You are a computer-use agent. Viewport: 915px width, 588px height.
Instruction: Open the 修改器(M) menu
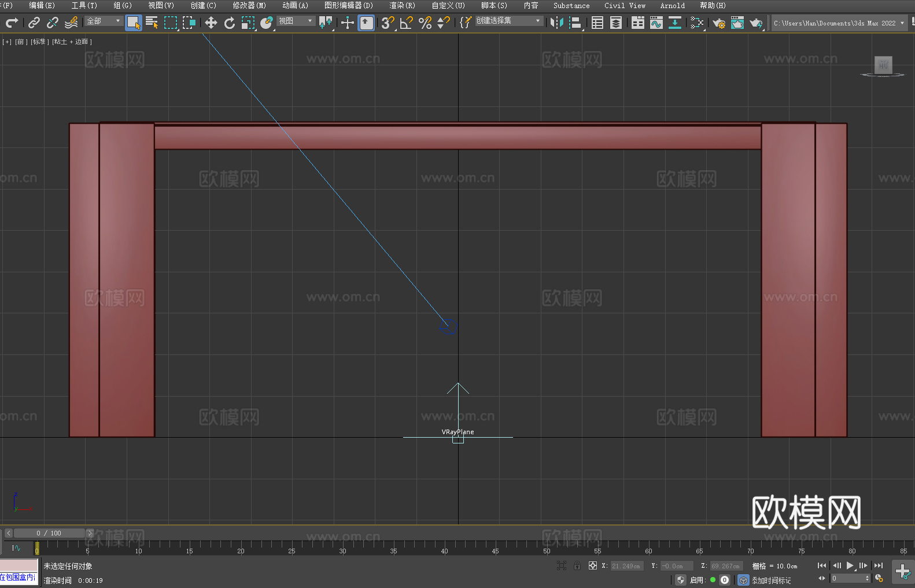point(249,5)
